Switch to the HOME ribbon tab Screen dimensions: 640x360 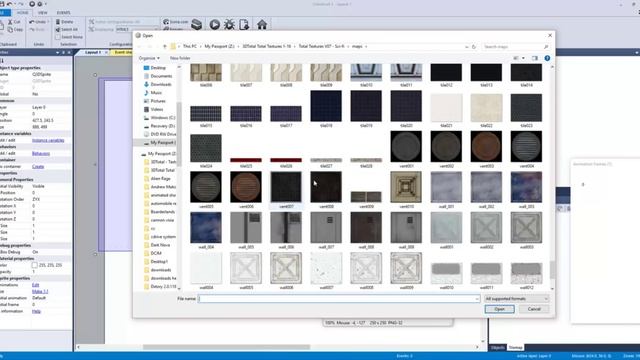pos(22,13)
